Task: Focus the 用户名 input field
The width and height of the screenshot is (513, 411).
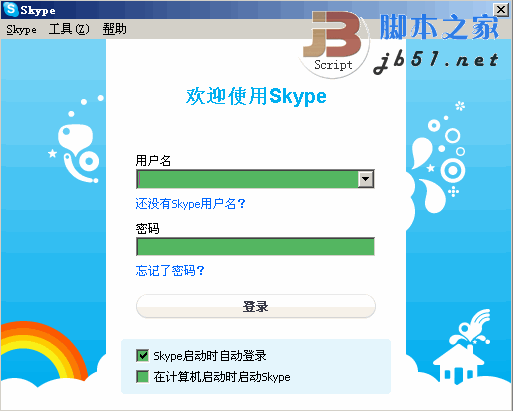Action: 247,179
